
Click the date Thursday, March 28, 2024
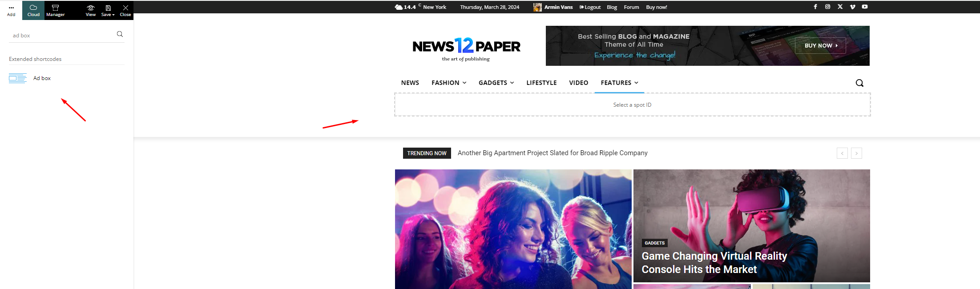pos(490,7)
